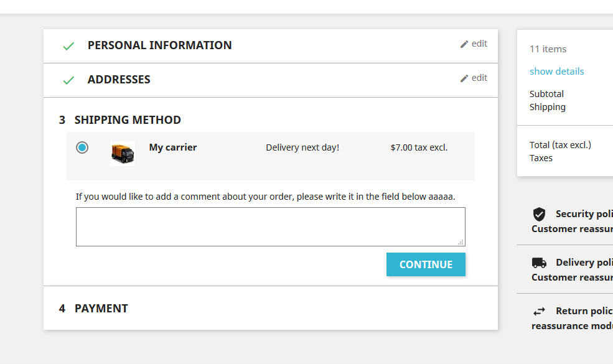613x364 pixels.
Task: Edit Personal Information via edit link
Action: [x=479, y=44]
